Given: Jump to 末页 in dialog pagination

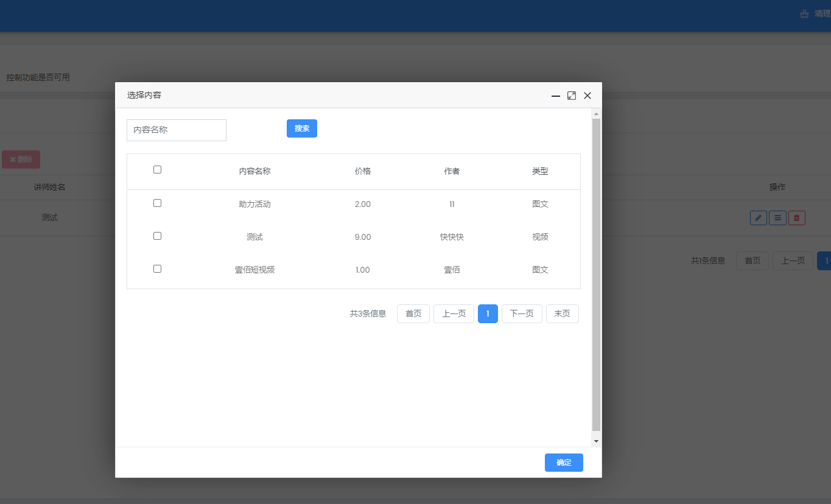Looking at the screenshot, I should click(562, 314).
